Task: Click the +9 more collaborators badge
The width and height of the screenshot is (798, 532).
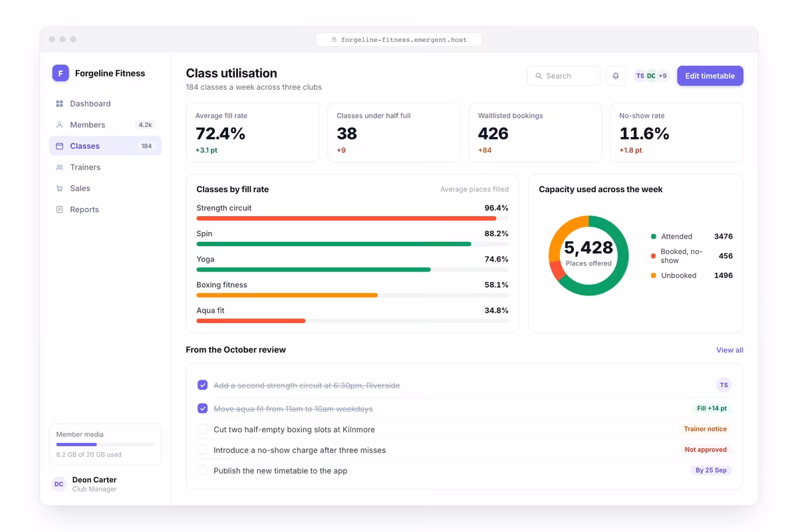Action: 662,76
